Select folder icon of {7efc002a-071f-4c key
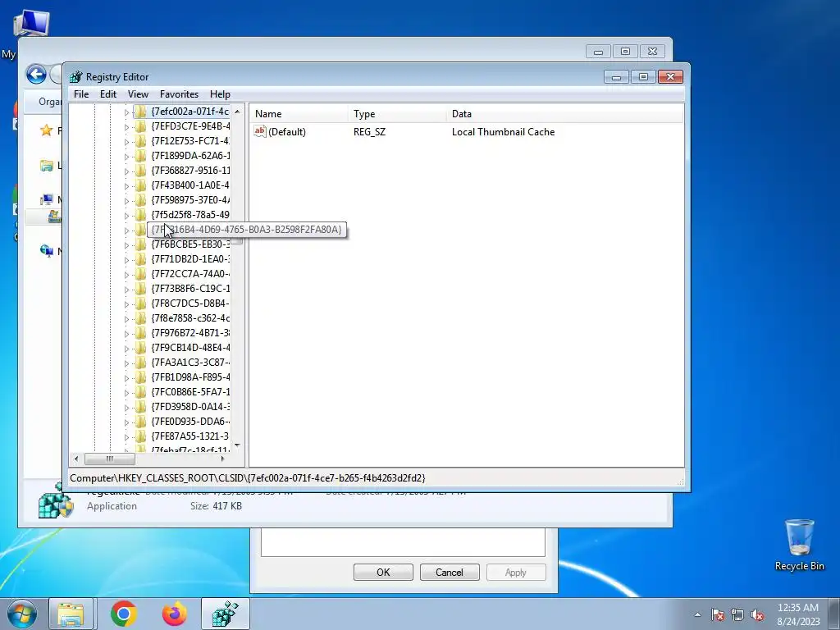Image resolution: width=840 pixels, height=630 pixels. [140, 112]
